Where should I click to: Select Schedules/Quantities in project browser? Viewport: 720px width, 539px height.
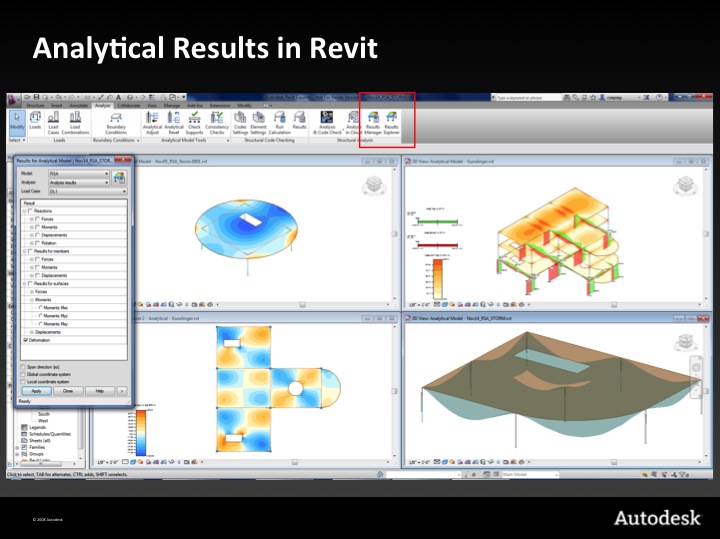50,434
